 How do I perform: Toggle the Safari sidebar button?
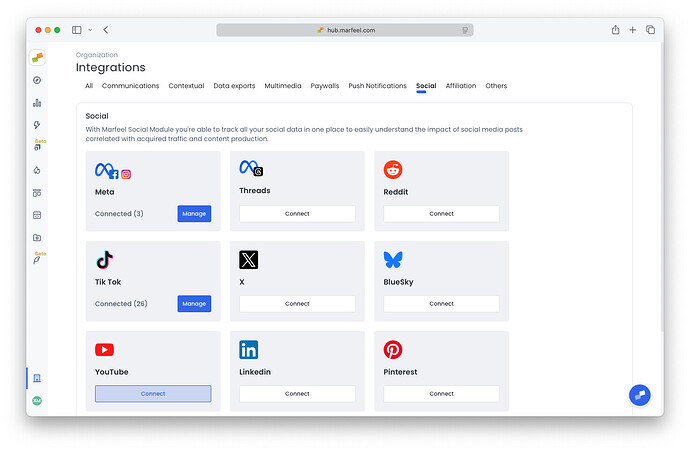[77, 30]
